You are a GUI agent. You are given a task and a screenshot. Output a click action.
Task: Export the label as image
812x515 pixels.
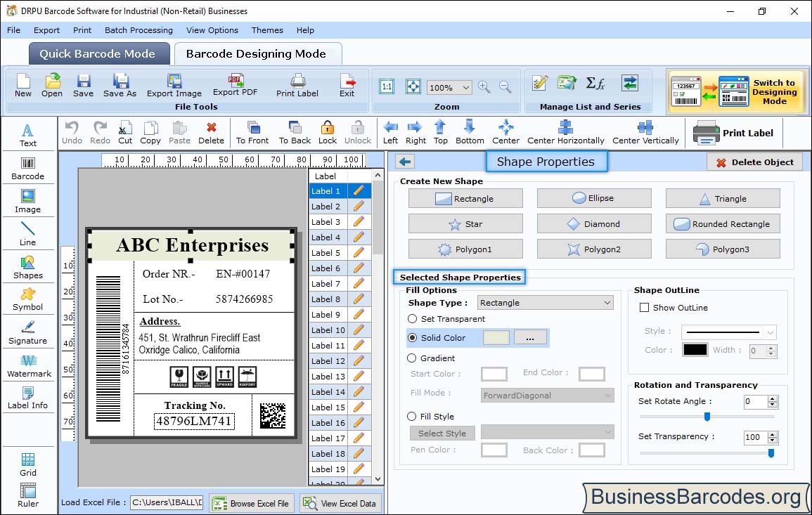pyautogui.click(x=174, y=86)
